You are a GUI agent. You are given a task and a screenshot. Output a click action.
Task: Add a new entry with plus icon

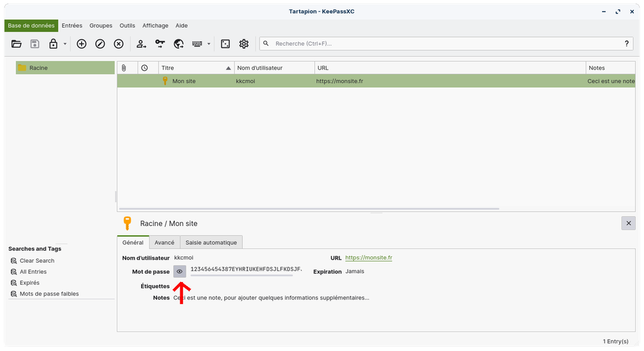pos(81,44)
